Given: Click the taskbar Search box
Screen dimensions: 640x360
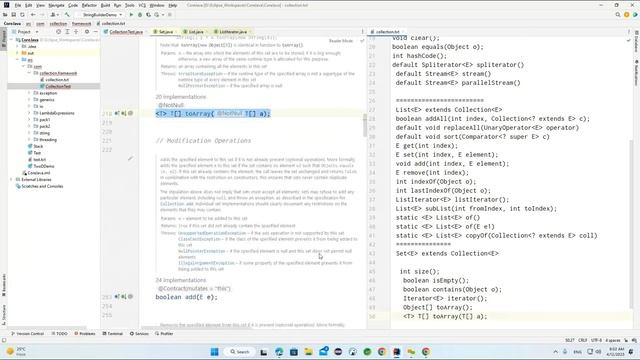Looking at the screenshot, I should 240,351.
